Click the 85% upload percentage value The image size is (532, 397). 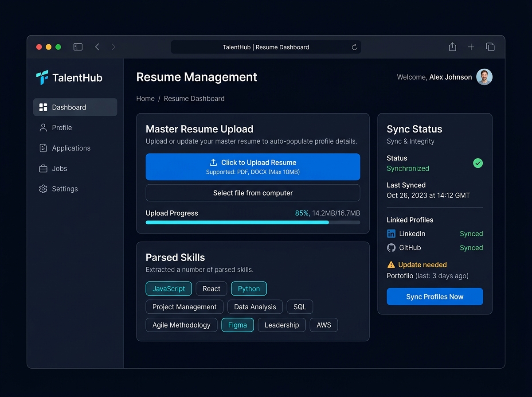click(302, 213)
